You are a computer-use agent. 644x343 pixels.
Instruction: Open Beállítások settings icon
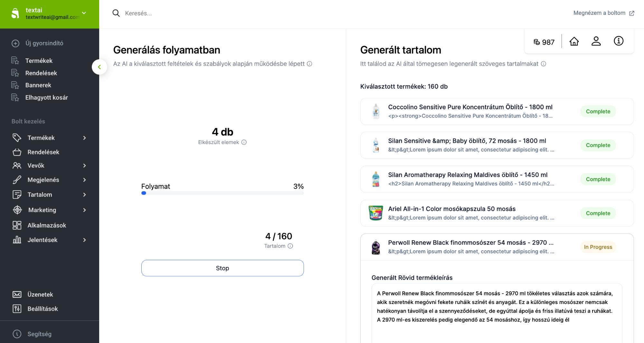point(17,309)
